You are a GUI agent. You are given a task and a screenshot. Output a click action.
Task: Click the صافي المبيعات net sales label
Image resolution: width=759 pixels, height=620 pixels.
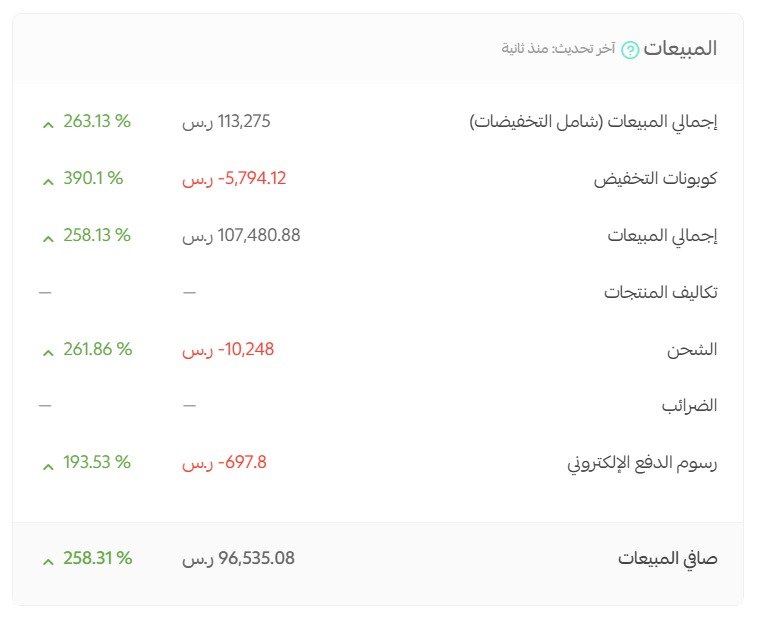click(667, 559)
